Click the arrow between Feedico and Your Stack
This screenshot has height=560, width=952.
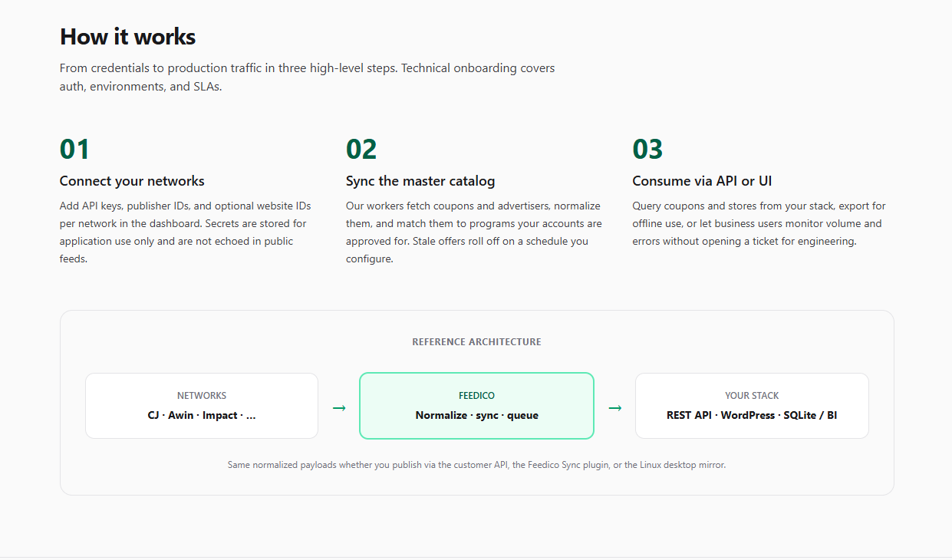tap(615, 407)
